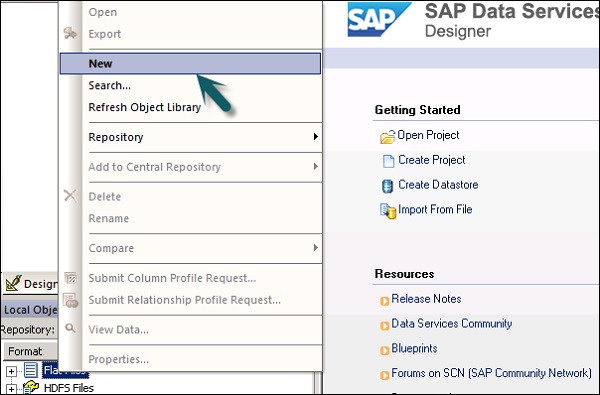This screenshot has height=395, width=600.
Task: Click the Getting Started heading
Action: click(417, 110)
